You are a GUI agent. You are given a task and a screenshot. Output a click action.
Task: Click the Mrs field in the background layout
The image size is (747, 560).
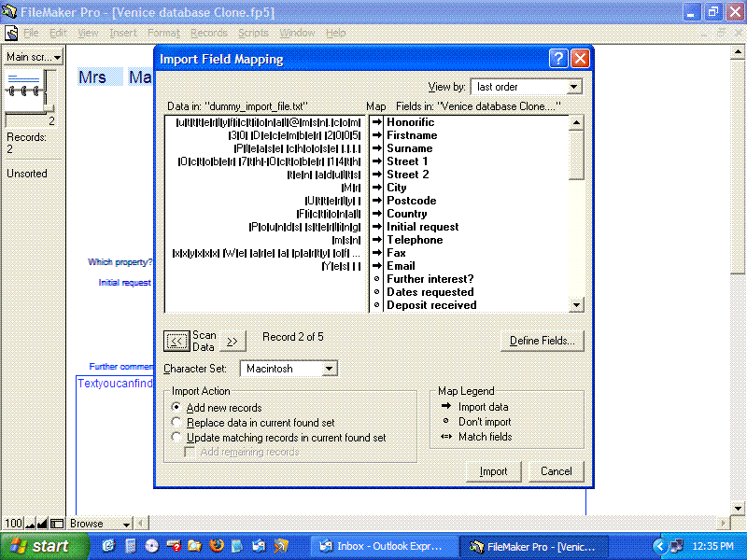pos(100,77)
